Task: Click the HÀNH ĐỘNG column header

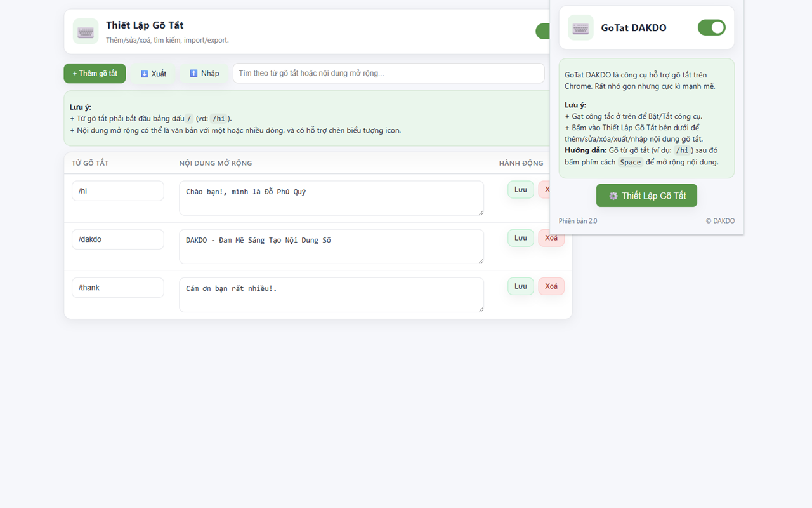Action: pos(521,163)
